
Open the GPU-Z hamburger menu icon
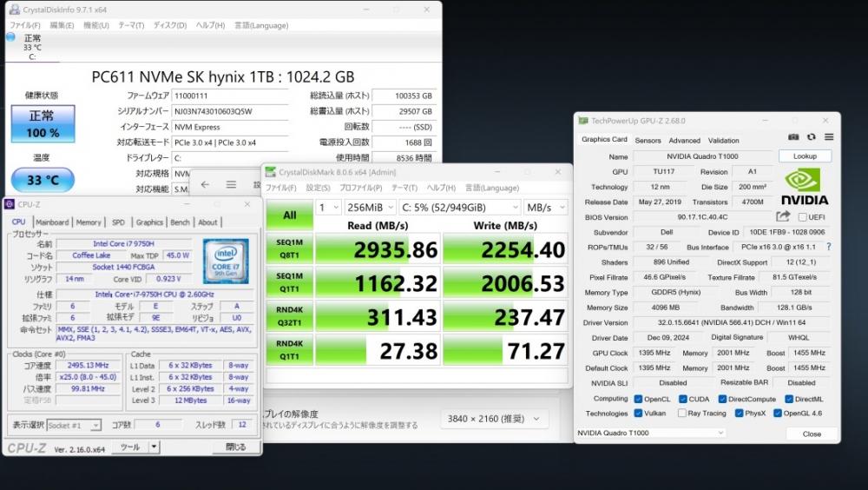coord(829,137)
